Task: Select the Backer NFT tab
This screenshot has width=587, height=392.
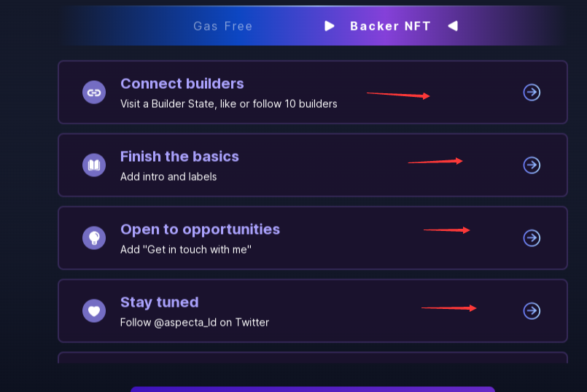Action: click(390, 26)
